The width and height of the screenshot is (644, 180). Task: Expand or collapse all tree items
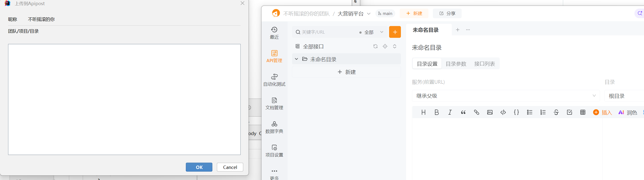point(395,46)
